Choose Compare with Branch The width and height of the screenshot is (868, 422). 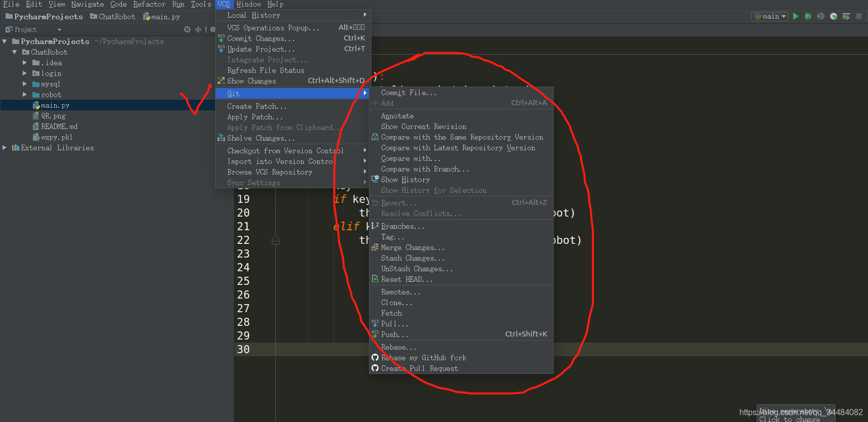pos(461,169)
